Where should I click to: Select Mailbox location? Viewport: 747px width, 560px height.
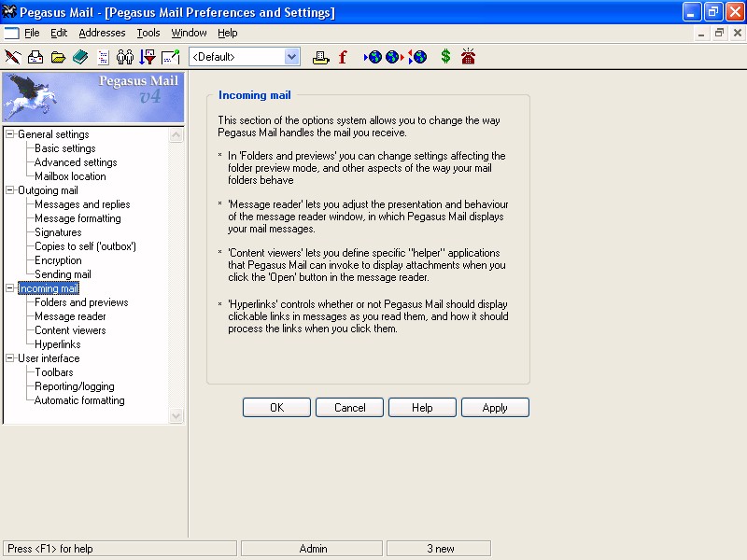coord(71,176)
